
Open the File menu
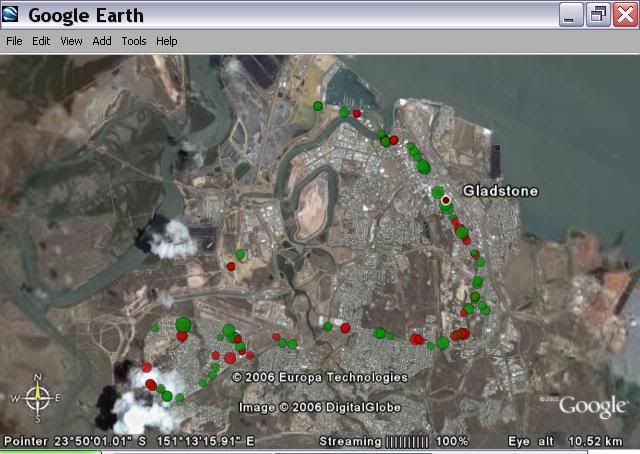pyautogui.click(x=14, y=41)
